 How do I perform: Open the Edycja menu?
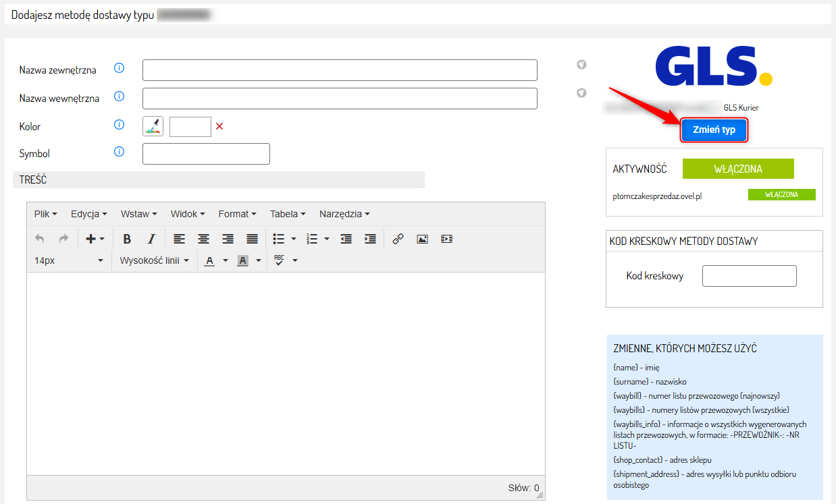click(x=89, y=214)
